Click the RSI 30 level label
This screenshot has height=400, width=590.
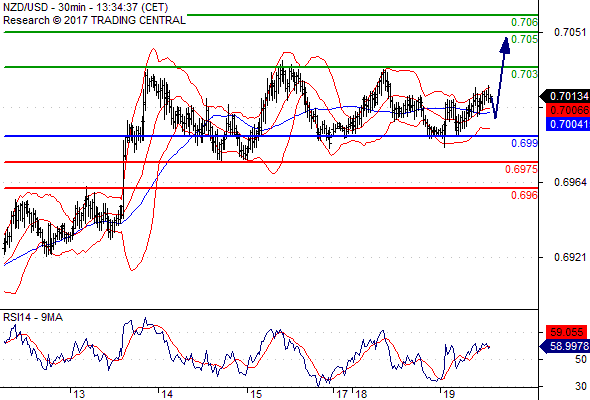click(x=581, y=386)
